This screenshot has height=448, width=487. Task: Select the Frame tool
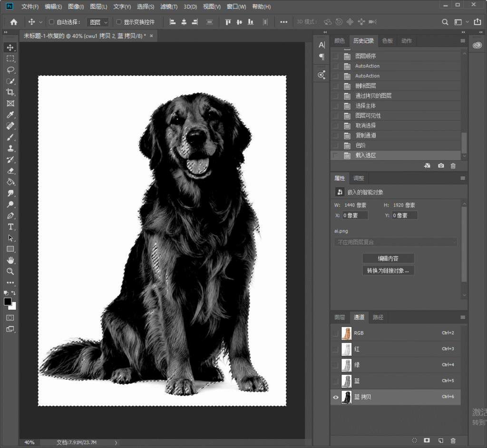(x=10, y=103)
